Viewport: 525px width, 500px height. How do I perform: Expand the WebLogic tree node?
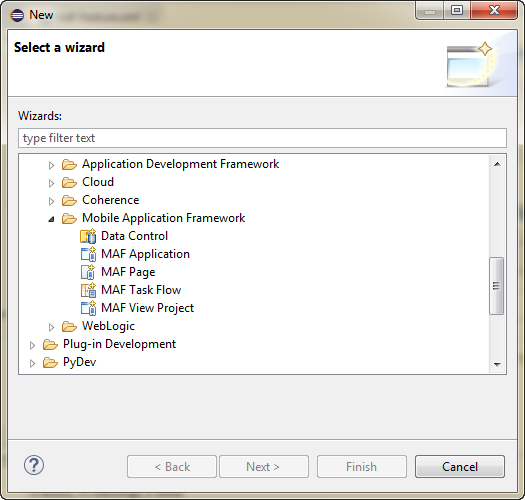51,327
